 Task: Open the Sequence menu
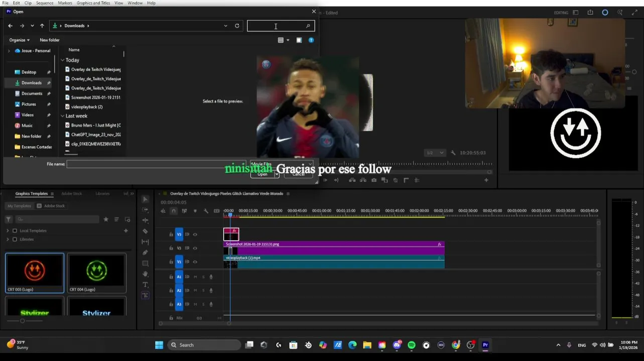tap(45, 3)
